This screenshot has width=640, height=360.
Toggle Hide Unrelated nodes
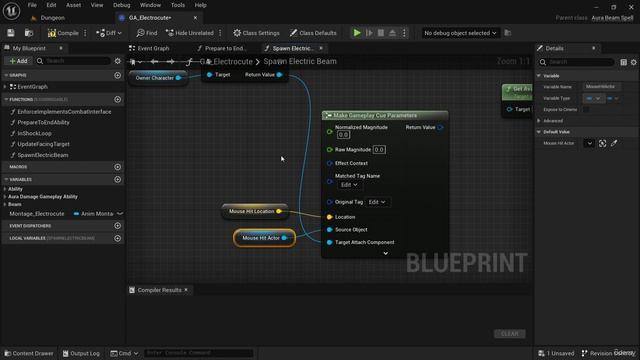point(190,33)
